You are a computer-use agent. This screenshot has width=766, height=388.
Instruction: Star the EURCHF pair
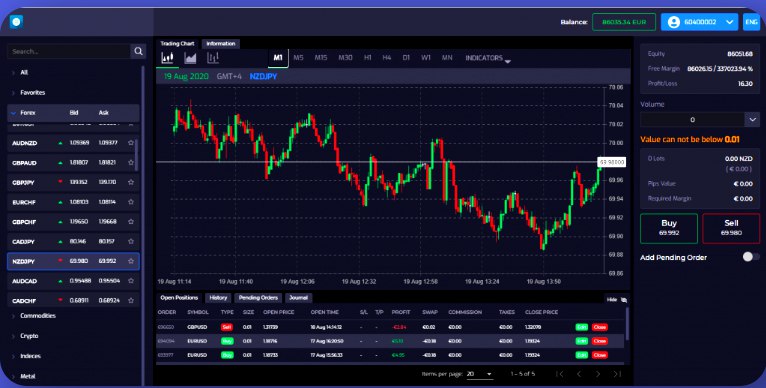click(x=130, y=202)
